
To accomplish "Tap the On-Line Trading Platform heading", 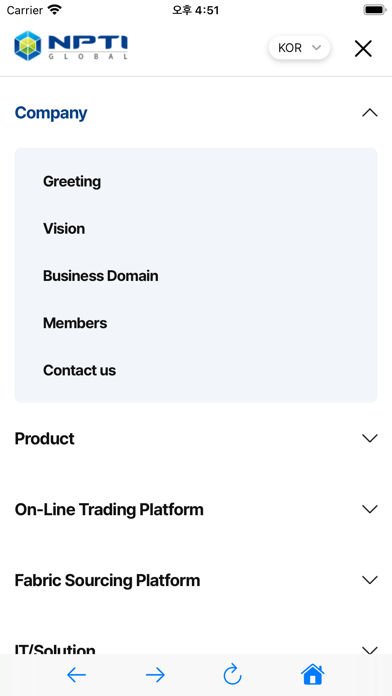I will 109,509.
